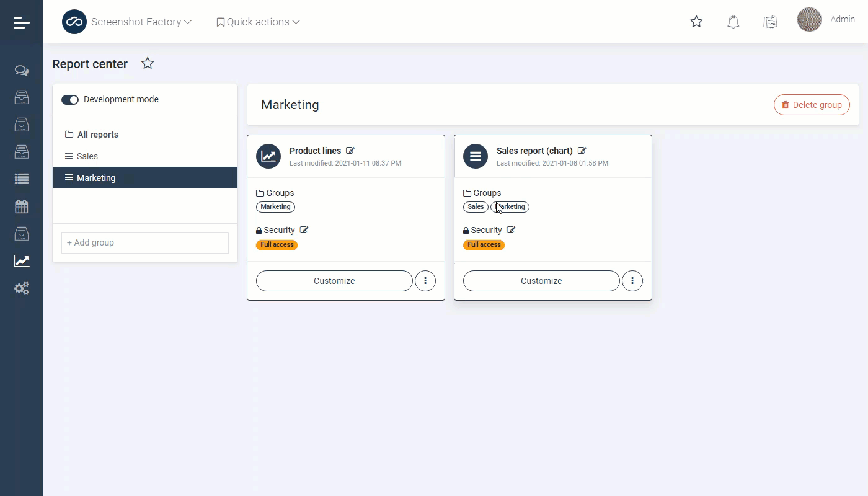Image resolution: width=868 pixels, height=496 pixels.
Task: Toggle Development mode switch
Action: (x=70, y=100)
